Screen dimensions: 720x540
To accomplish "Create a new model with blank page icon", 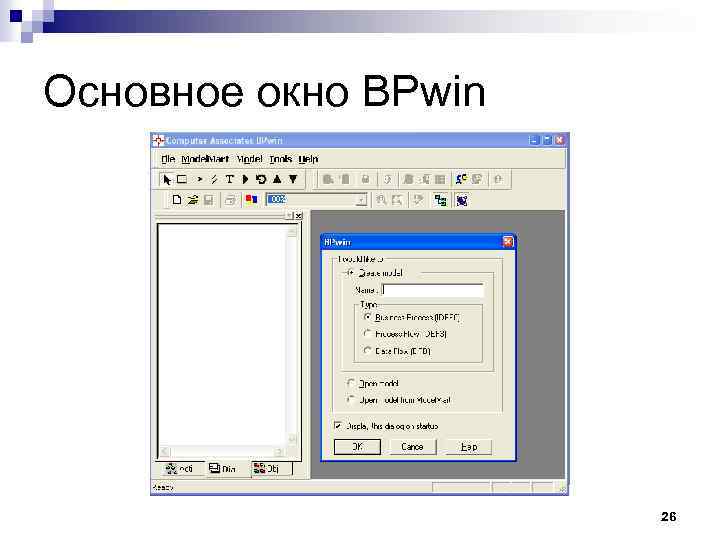I will (177, 200).
